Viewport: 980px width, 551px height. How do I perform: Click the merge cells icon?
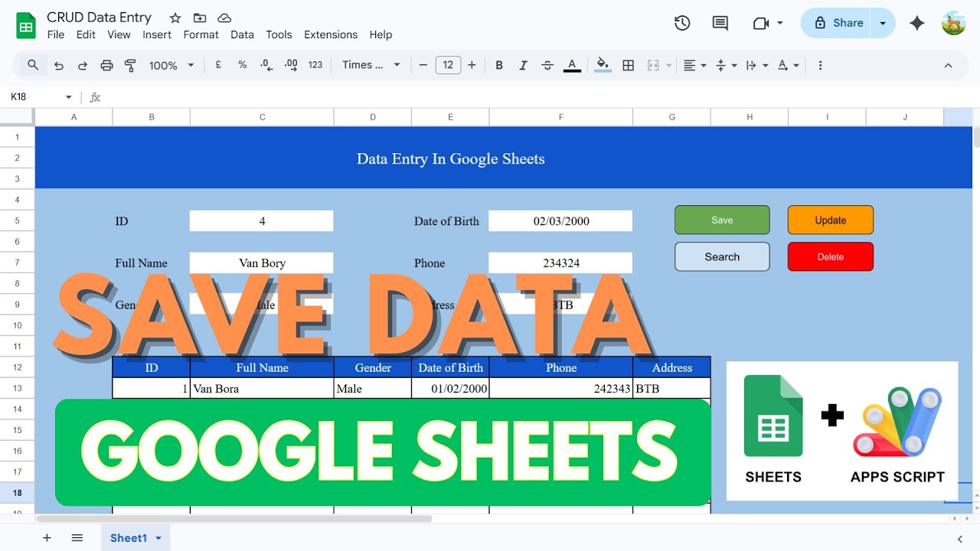653,66
